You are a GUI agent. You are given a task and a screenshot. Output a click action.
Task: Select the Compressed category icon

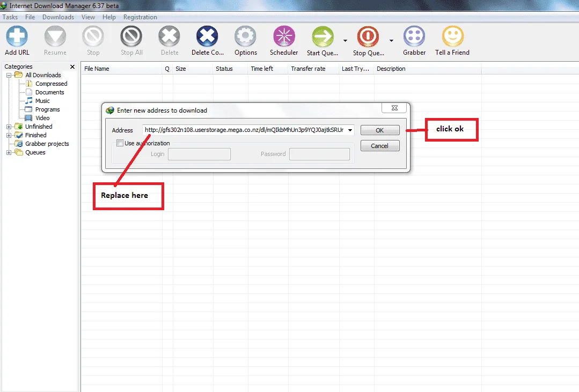(29, 84)
